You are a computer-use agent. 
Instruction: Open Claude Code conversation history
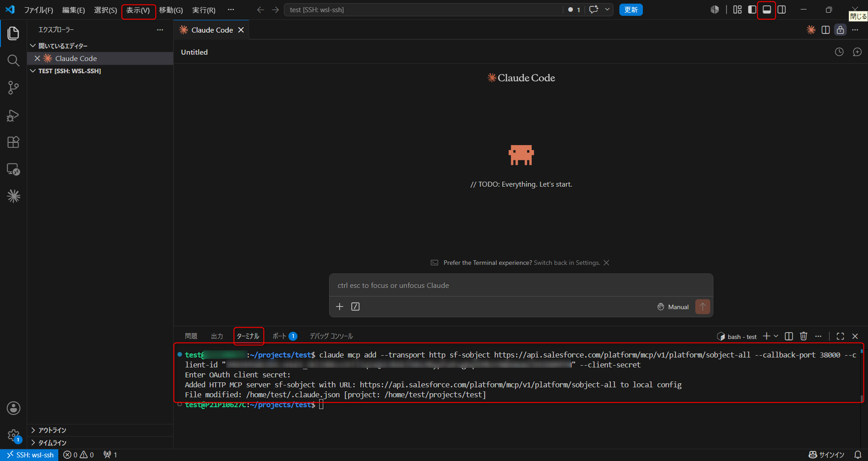839,52
